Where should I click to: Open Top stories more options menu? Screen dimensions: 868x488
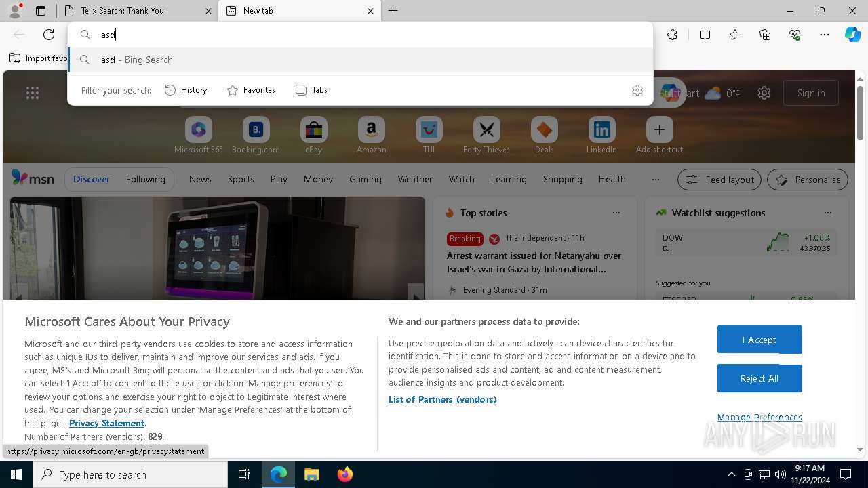point(616,213)
